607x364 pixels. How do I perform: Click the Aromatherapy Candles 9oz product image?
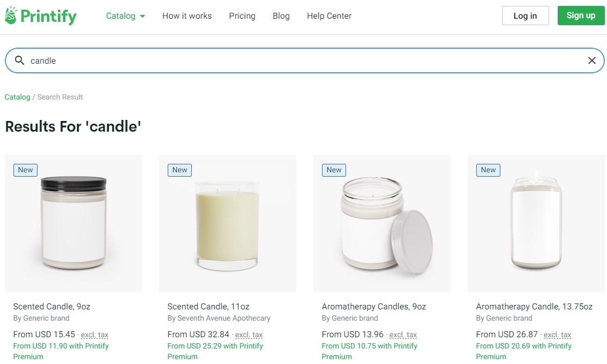tap(381, 223)
